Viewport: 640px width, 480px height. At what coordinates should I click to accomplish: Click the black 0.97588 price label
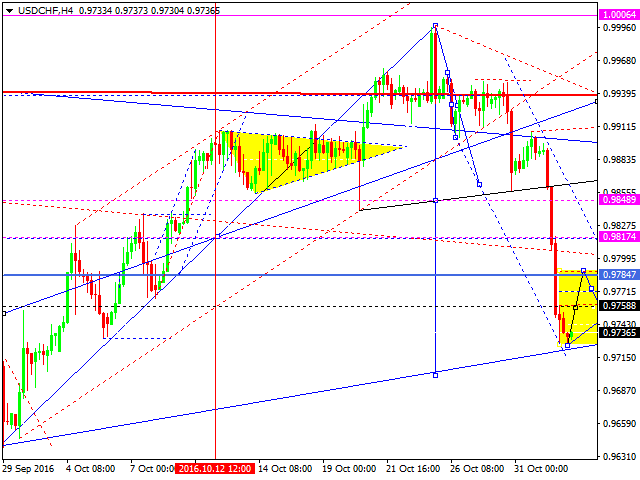[x=618, y=305]
